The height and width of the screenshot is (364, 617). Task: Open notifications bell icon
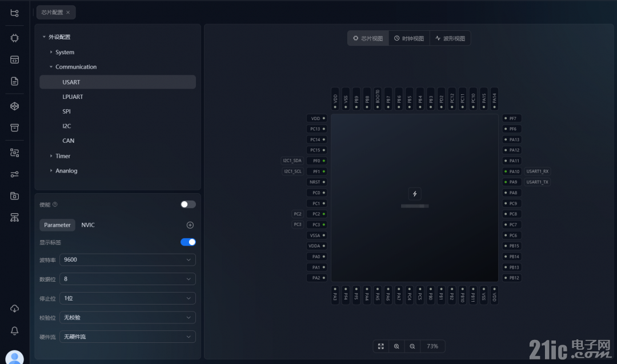[14, 331]
